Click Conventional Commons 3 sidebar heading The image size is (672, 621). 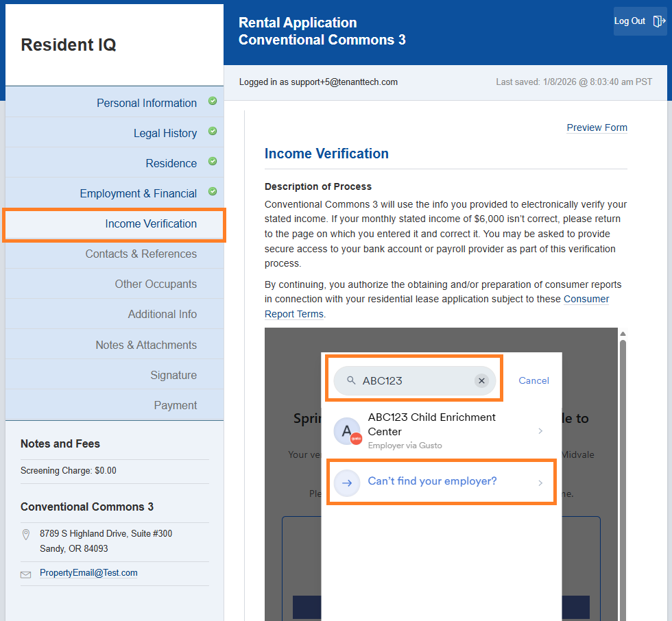pos(87,507)
